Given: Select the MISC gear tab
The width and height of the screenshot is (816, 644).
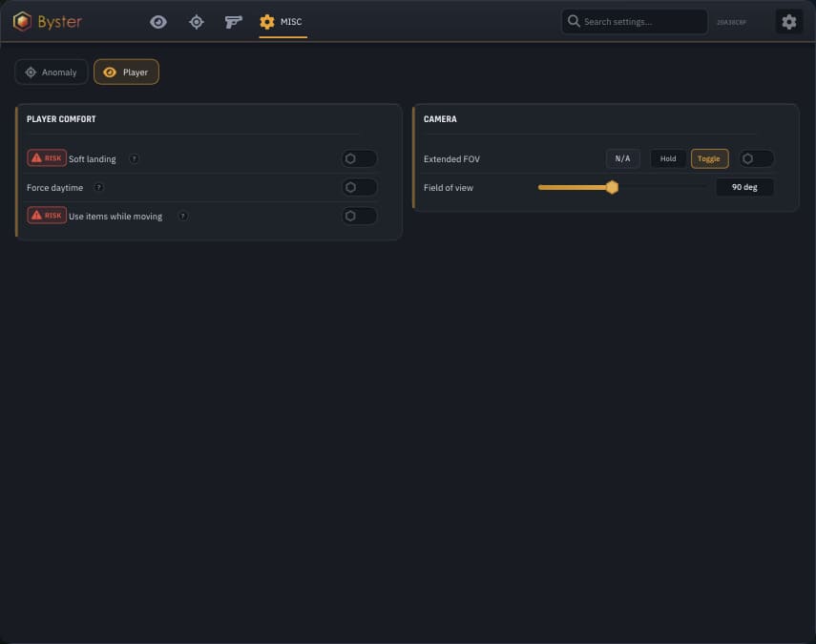Looking at the screenshot, I should click(282, 22).
